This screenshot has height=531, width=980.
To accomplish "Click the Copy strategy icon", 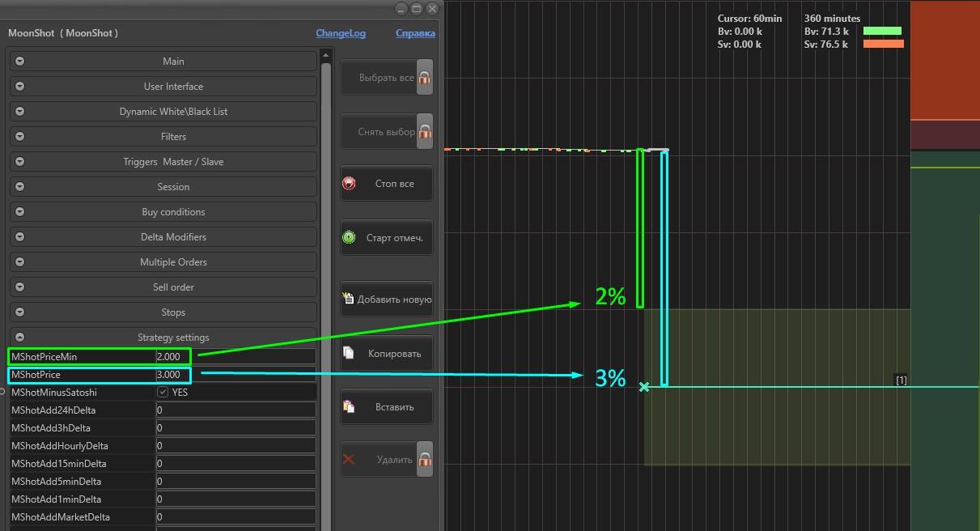I will click(349, 353).
